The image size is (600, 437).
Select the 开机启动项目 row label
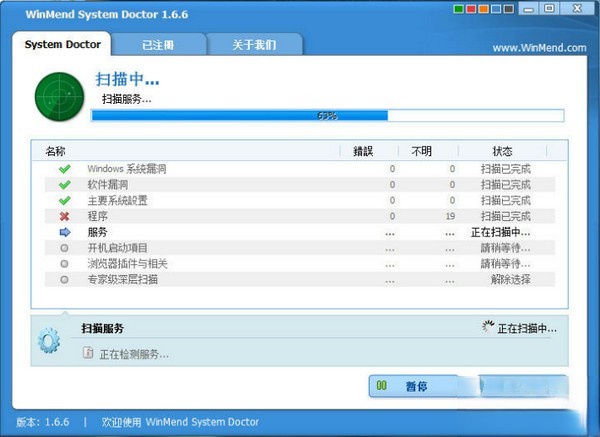(x=117, y=248)
